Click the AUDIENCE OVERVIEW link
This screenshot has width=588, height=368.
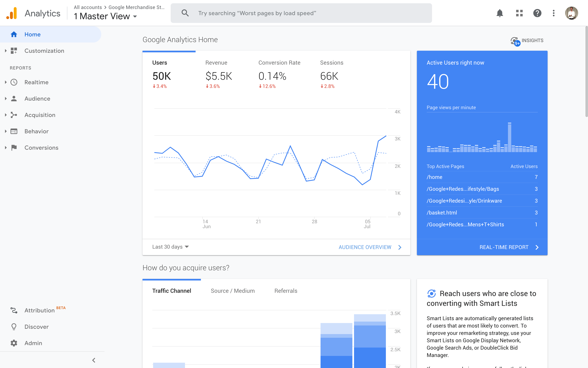click(365, 247)
